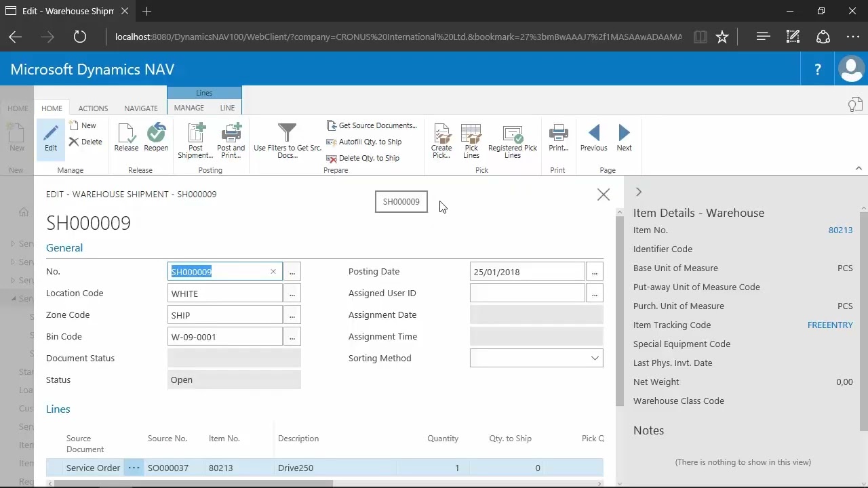The image size is (868, 488).
Task: Clear the No. field with X
Action: click(273, 272)
